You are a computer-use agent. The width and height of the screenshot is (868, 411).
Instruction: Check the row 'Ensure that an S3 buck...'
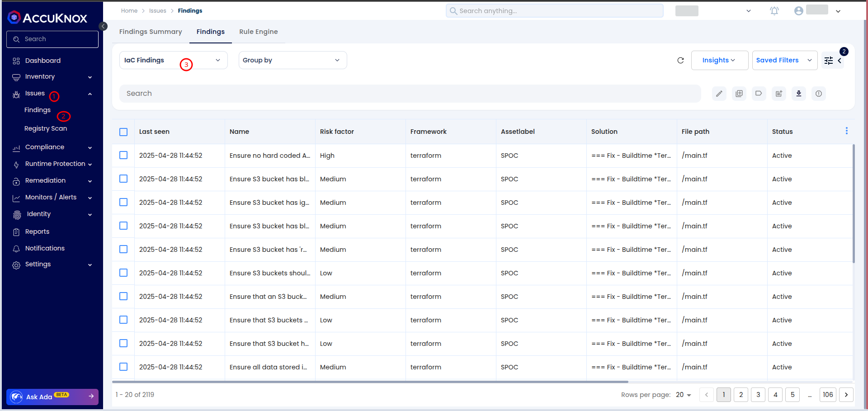[123, 296]
